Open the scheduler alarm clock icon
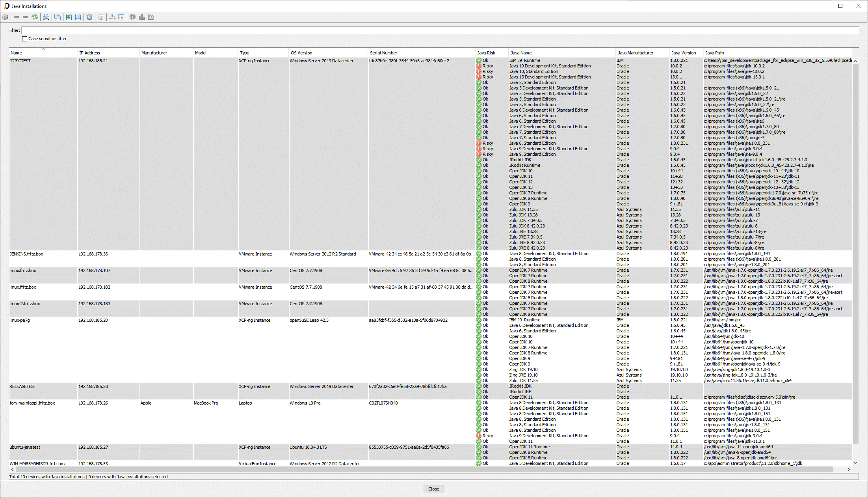The height and width of the screenshot is (498, 868). pyautogui.click(x=89, y=17)
